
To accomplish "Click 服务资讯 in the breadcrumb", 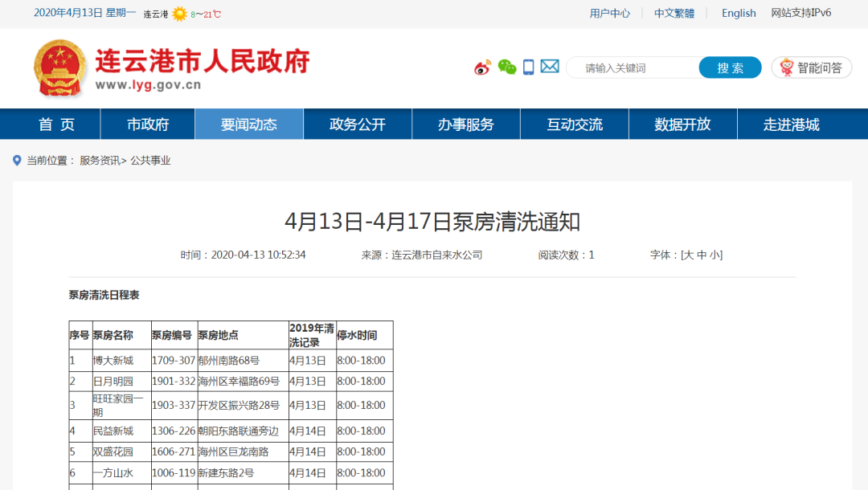I will tap(100, 161).
